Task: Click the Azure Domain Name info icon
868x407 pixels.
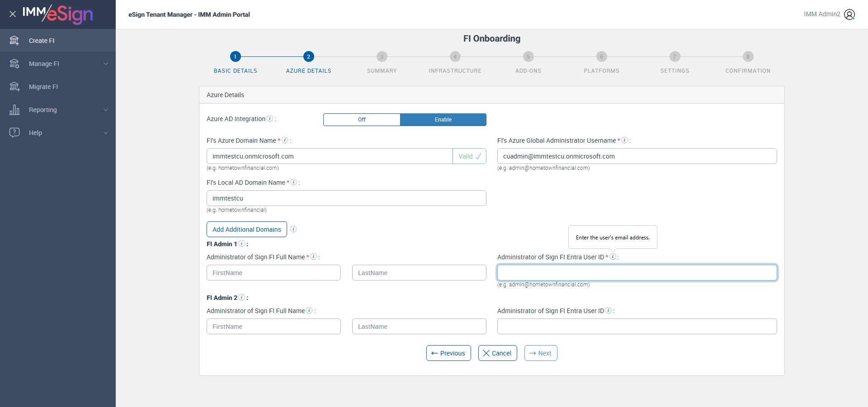Action: click(x=285, y=140)
